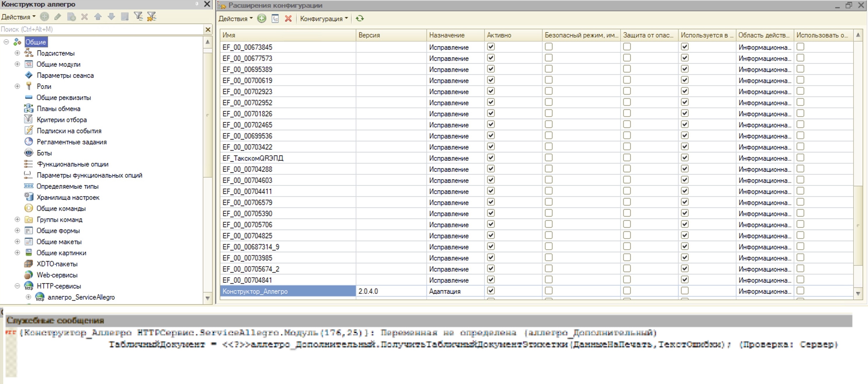Click the filter by subsystems funnel icon
This screenshot has height=384, width=868.
pyautogui.click(x=138, y=16)
